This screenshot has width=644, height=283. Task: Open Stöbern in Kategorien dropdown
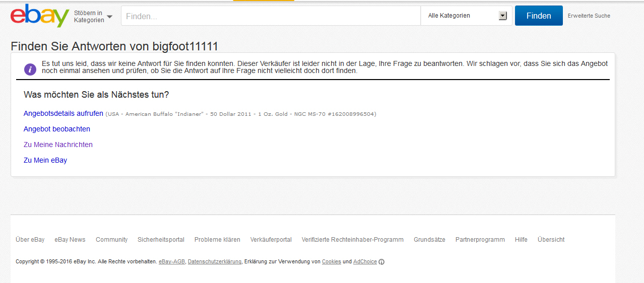click(x=93, y=16)
